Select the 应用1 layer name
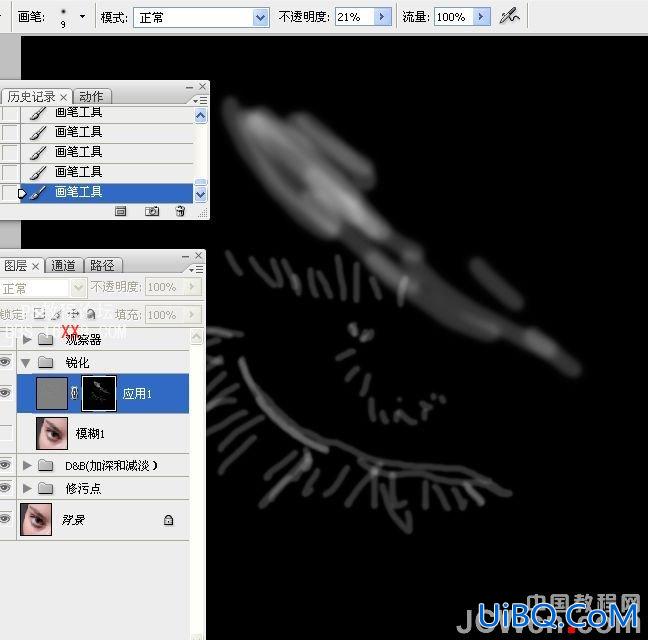This screenshot has height=640, width=648. click(137, 394)
